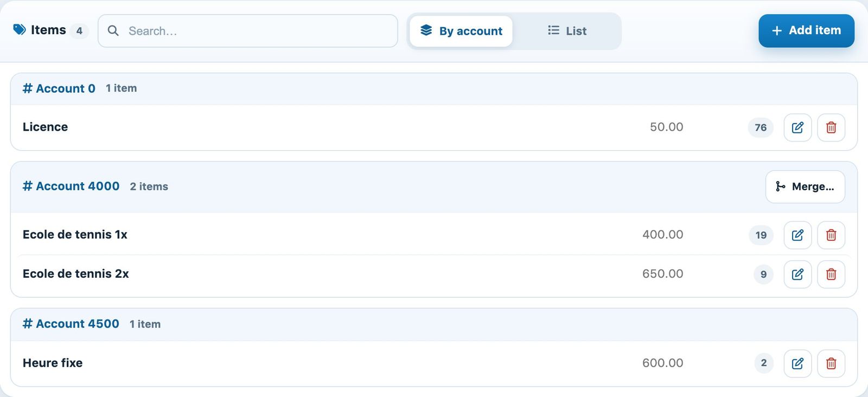This screenshot has width=868, height=397.
Task: Focus the Search input field
Action: click(x=248, y=31)
